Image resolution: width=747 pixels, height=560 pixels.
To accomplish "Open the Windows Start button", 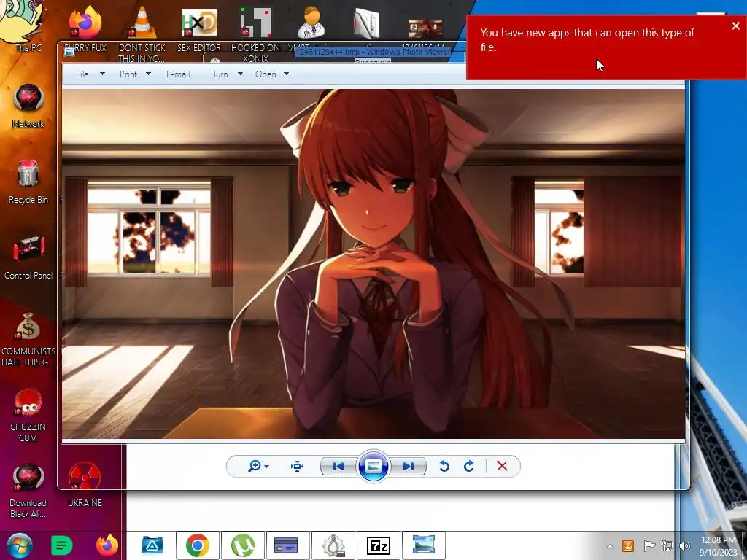I will 20,545.
